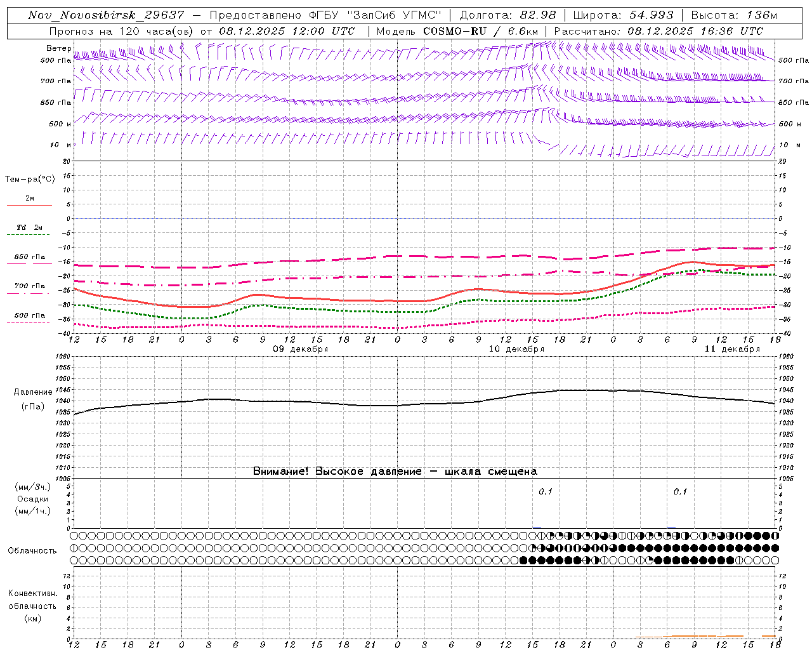Click the right-side 500 гПа wind label

[794, 60]
